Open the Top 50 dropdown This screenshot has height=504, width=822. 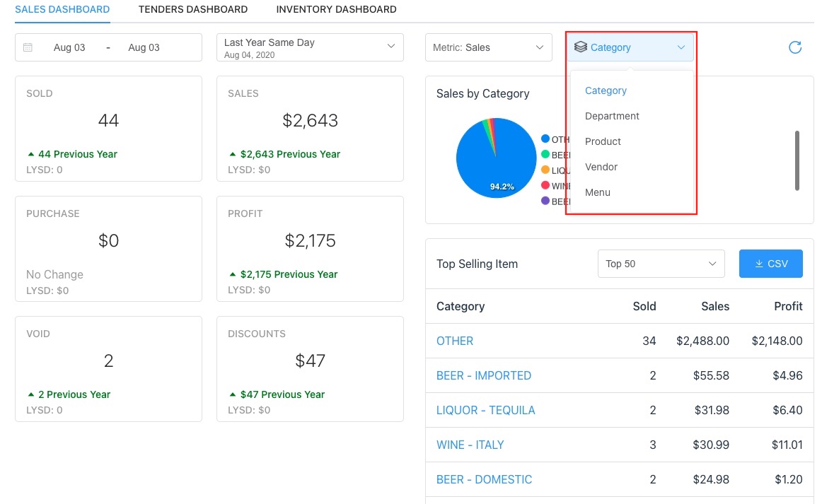pyautogui.click(x=661, y=264)
